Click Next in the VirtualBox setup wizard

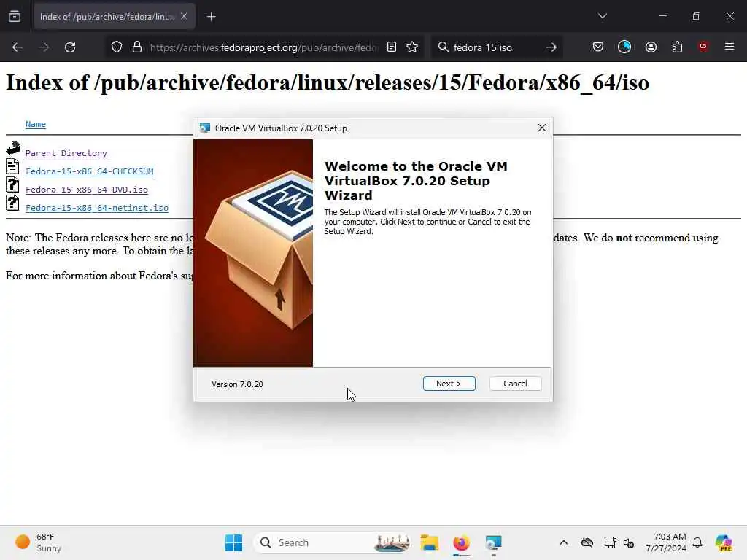pos(449,384)
